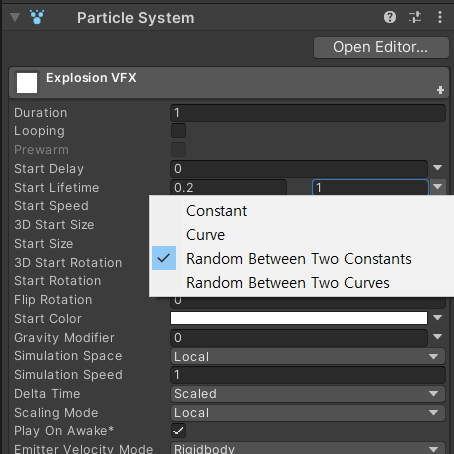Open the component preset selector icon
Screen dimensions: 454x454
pyautogui.click(x=415, y=17)
